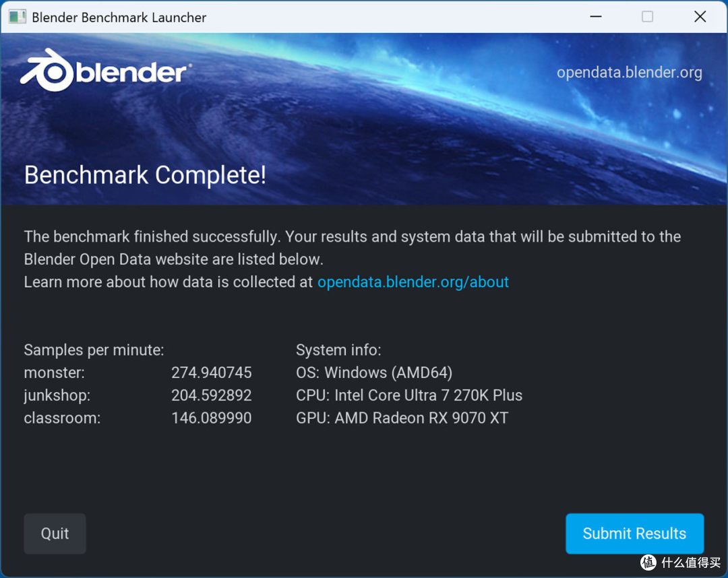This screenshot has width=728, height=578.
Task: Click the window title 'Blender Benchmark Launcher'
Action: point(119,17)
